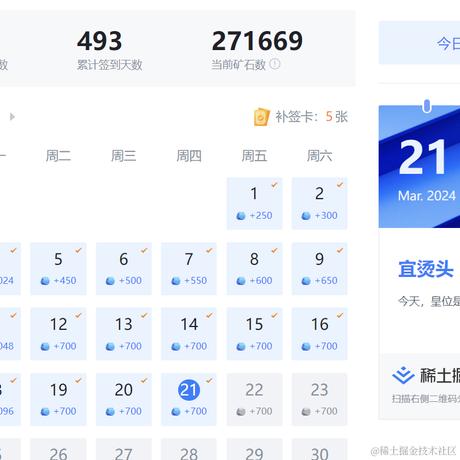Click the ore icon on day 2
This screenshot has height=460, width=460.
point(306,216)
